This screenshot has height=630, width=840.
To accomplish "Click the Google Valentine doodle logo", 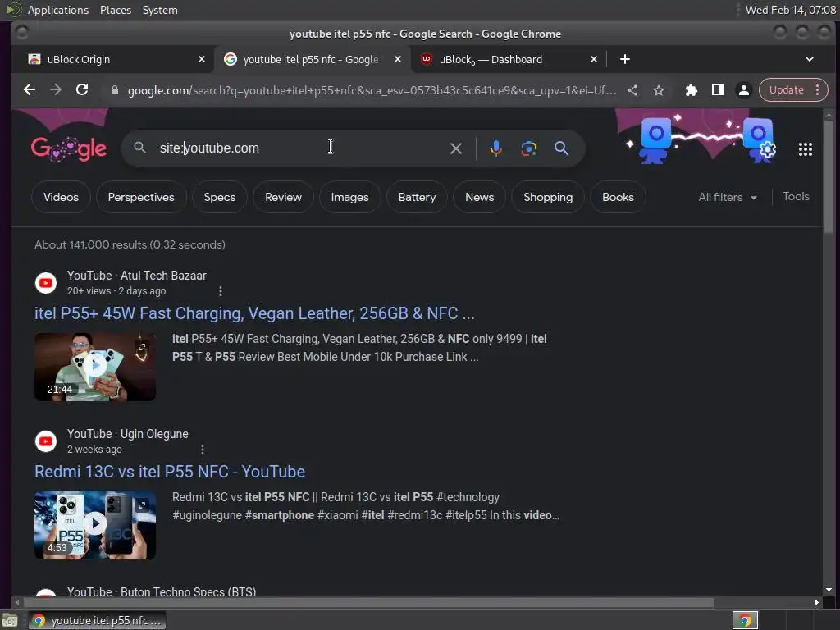I will 69,149.
